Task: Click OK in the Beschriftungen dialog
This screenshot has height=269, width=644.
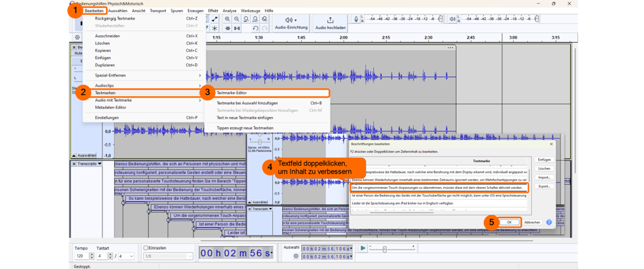Action: click(509, 222)
